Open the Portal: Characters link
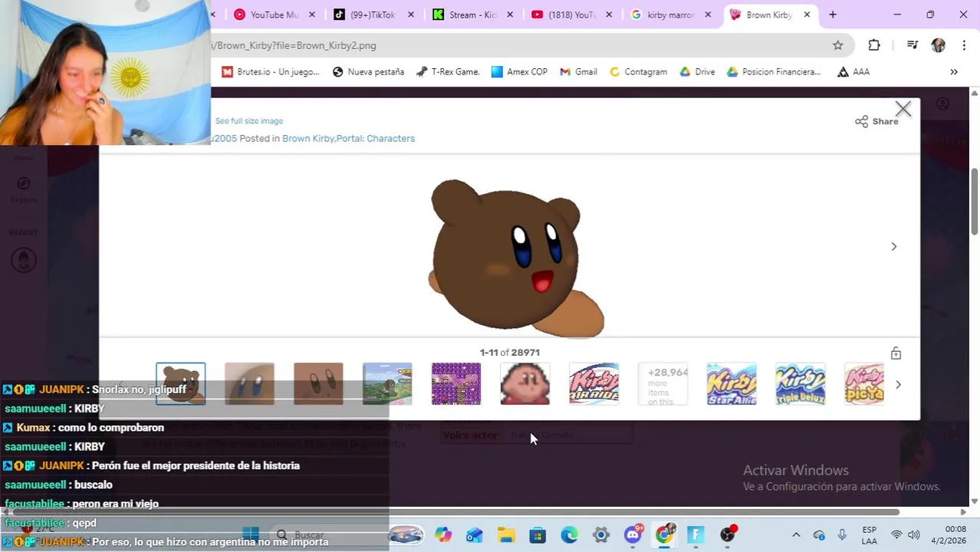Image resolution: width=980 pixels, height=552 pixels. click(377, 139)
